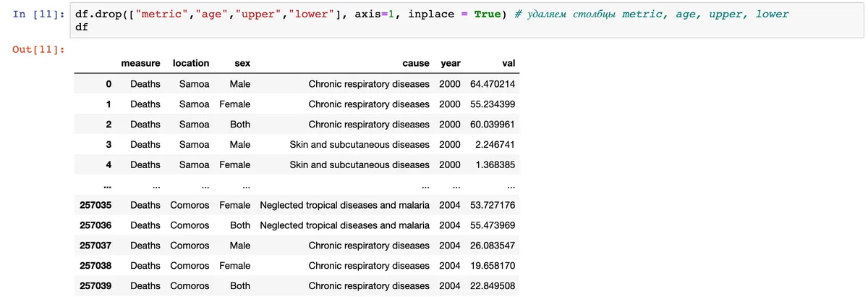Select the value 2.246741

coord(495,145)
